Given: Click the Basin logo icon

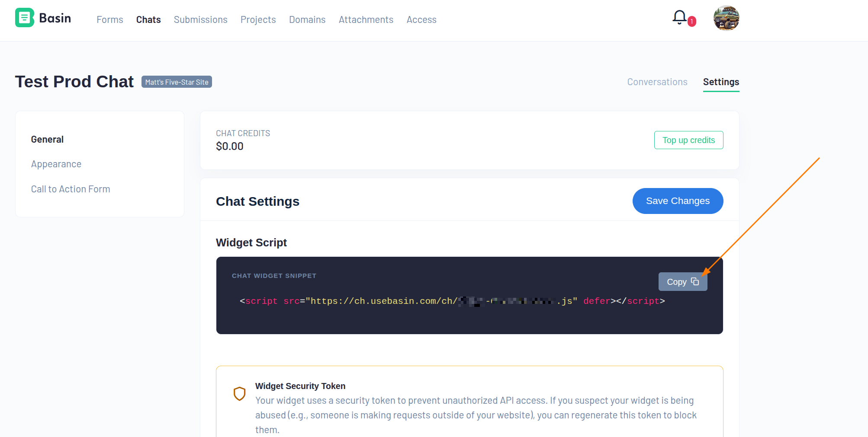Looking at the screenshot, I should point(25,18).
